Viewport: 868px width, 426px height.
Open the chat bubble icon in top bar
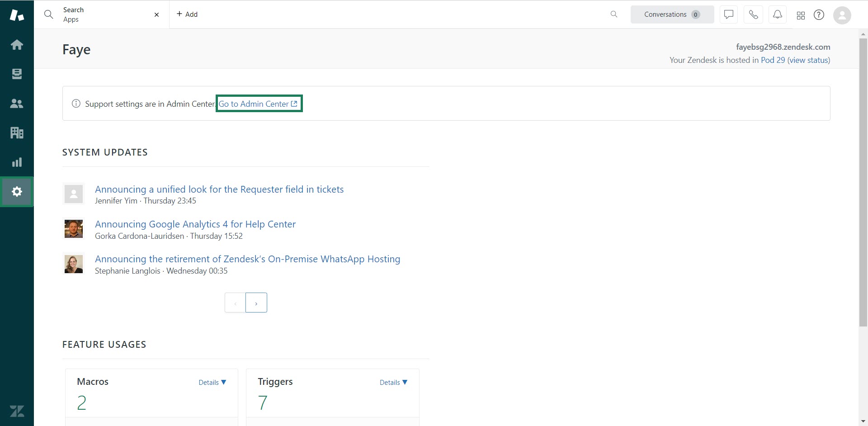728,14
